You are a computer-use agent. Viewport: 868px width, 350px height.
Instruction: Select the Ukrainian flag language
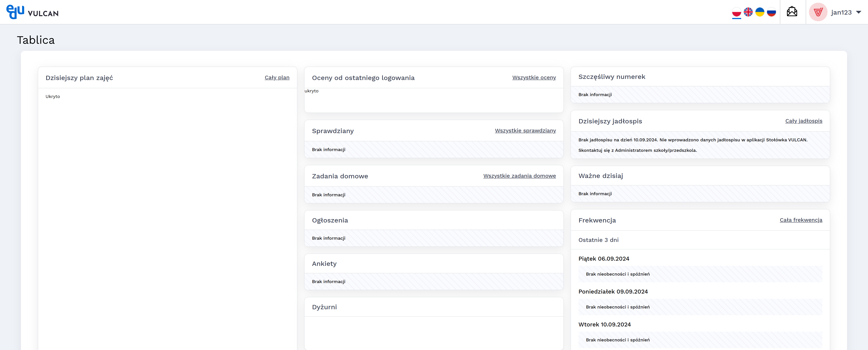pos(759,12)
